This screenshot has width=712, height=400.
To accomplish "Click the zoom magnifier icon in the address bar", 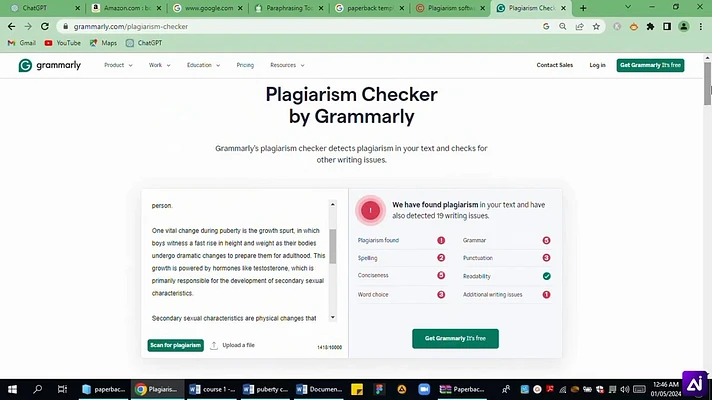I will [x=563, y=27].
